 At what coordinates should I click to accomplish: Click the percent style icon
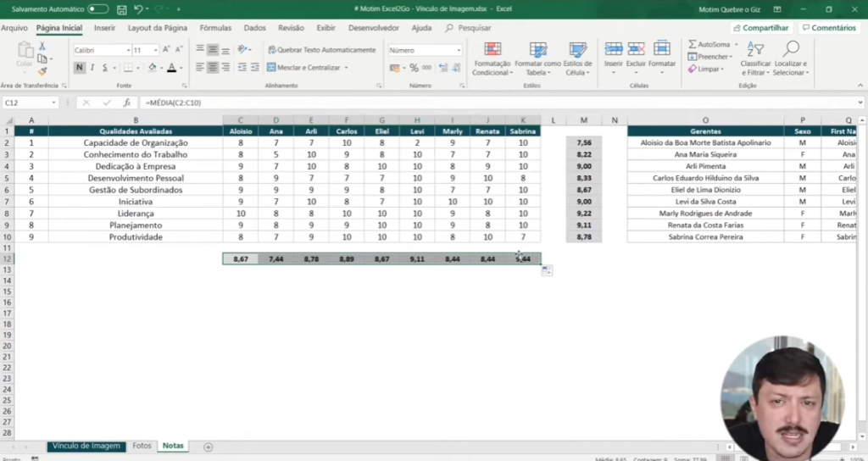tap(414, 68)
